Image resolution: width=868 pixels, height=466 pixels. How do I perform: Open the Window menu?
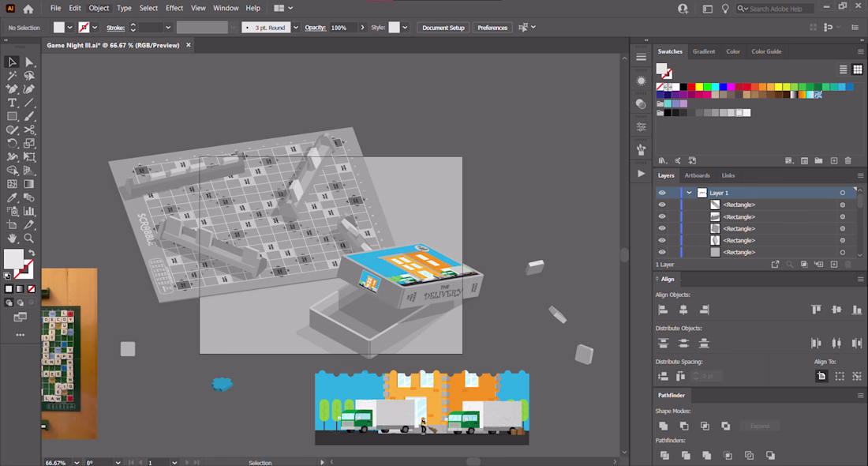tap(226, 9)
